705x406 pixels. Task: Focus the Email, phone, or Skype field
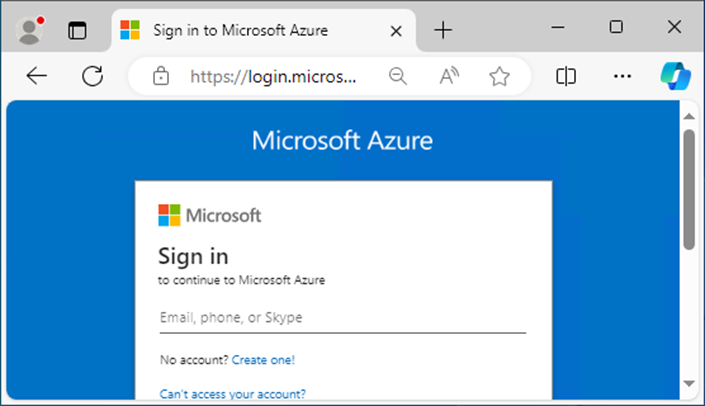click(x=343, y=318)
